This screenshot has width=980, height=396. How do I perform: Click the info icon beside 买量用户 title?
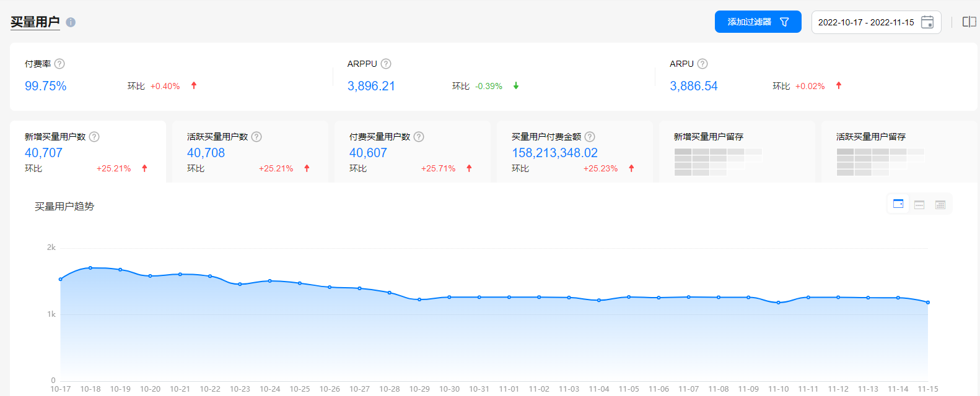pyautogui.click(x=71, y=22)
